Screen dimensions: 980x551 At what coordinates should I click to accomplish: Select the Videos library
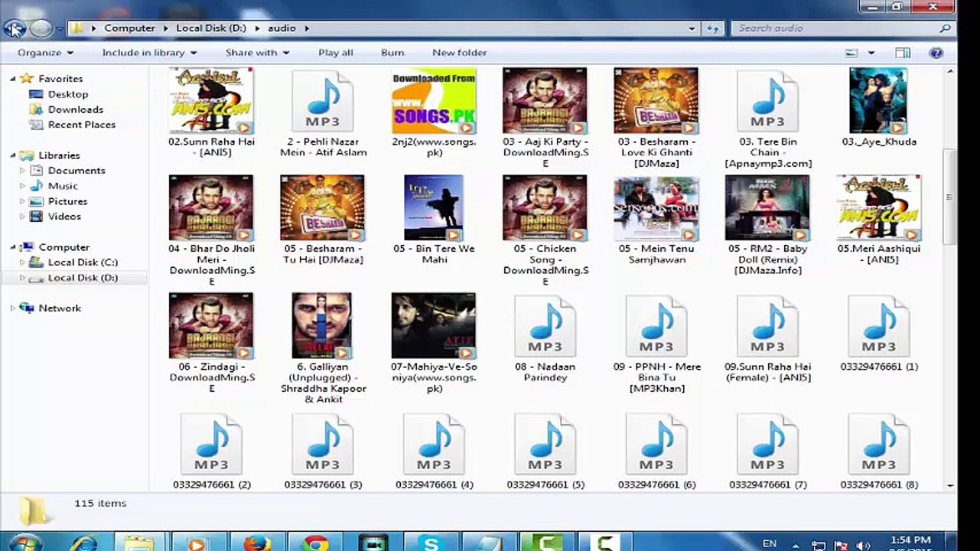pos(64,217)
